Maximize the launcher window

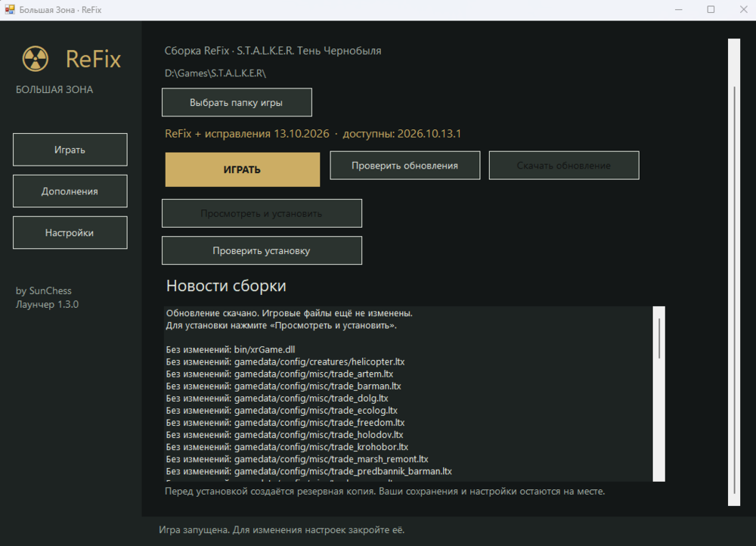point(711,10)
